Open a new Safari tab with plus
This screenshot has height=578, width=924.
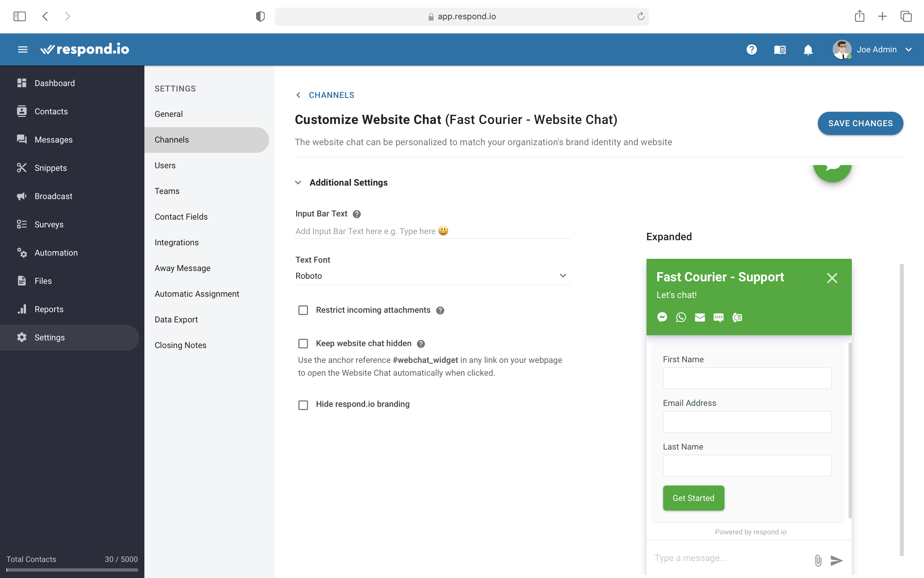(x=882, y=16)
